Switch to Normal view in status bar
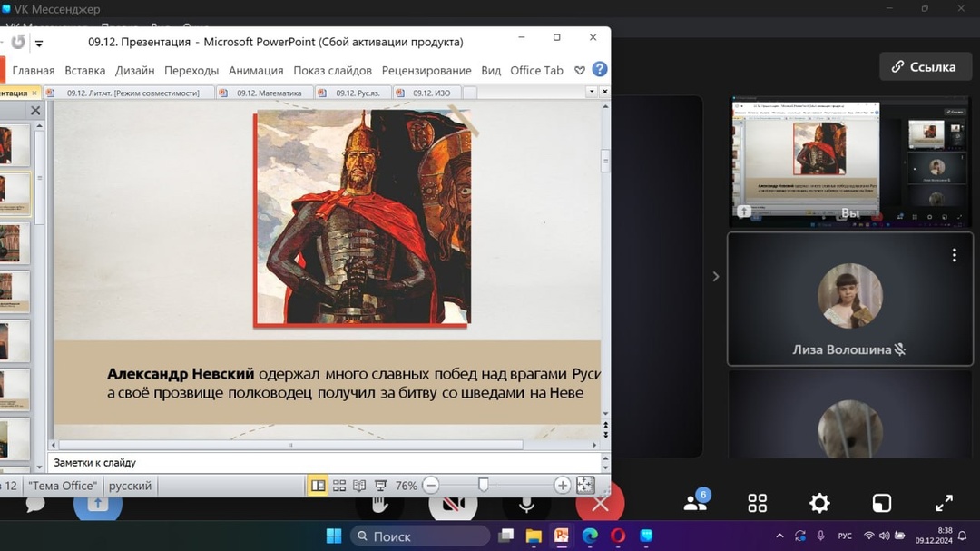Screen dimensions: 980x551 [318, 486]
